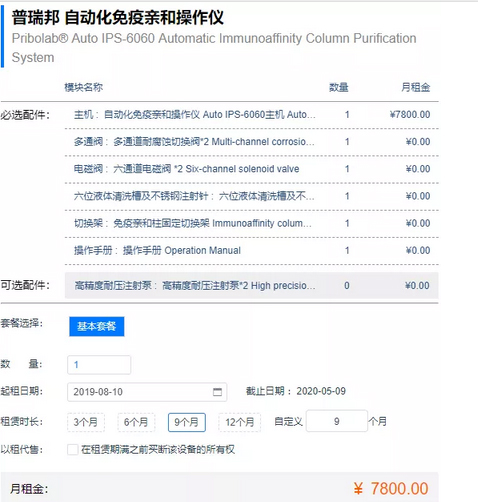Click the 月租金 column header
The height and width of the screenshot is (502, 478).
click(x=415, y=87)
